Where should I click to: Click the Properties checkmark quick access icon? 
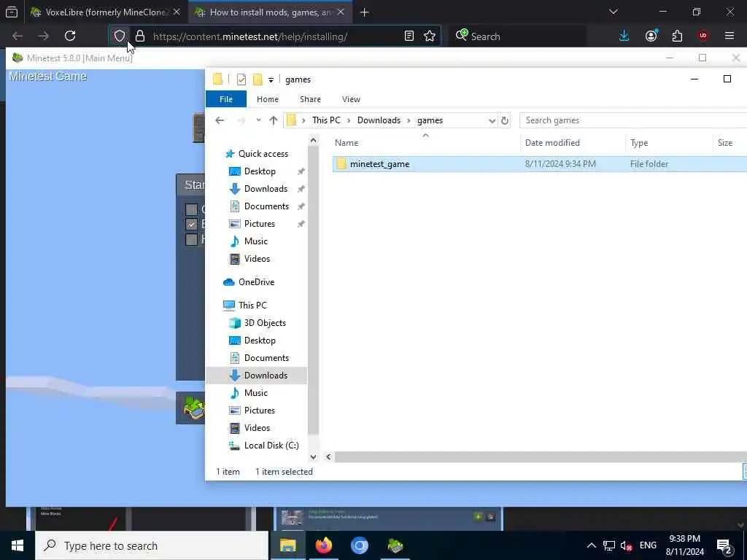tap(241, 79)
